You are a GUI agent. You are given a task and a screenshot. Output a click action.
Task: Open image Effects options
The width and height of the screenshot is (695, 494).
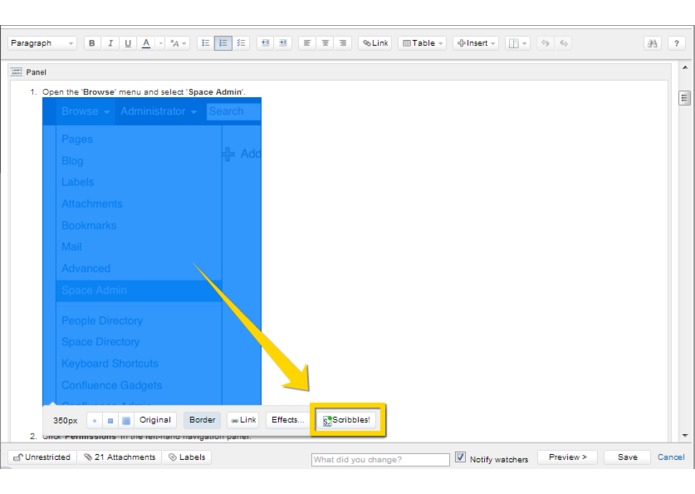pos(288,420)
